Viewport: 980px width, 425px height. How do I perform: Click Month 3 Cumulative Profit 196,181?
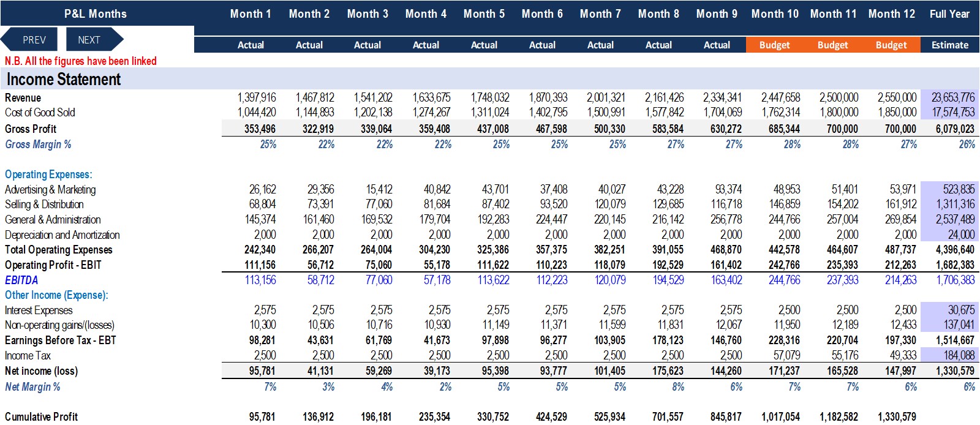pos(376,417)
